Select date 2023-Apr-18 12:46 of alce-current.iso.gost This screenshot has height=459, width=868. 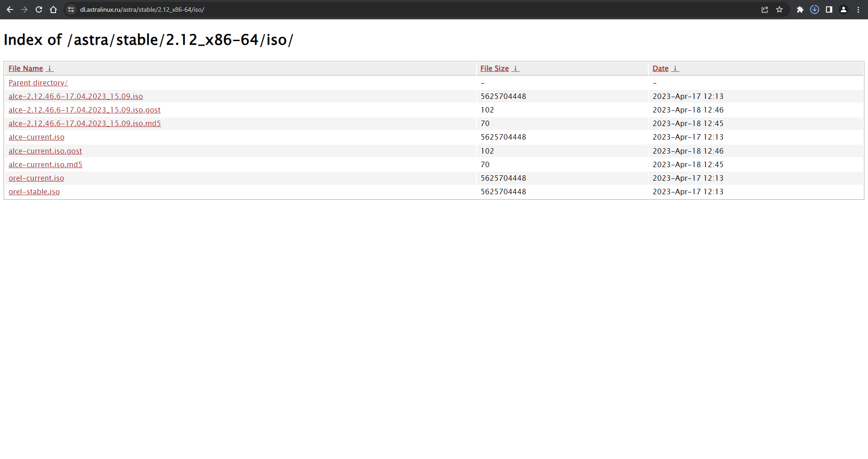click(x=688, y=151)
